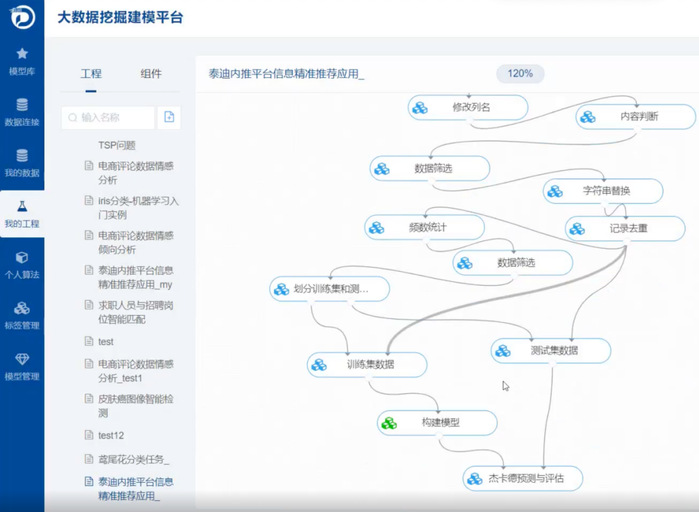The image size is (699, 512).
Task: Select 我的工程 flask icon
Action: (22, 213)
